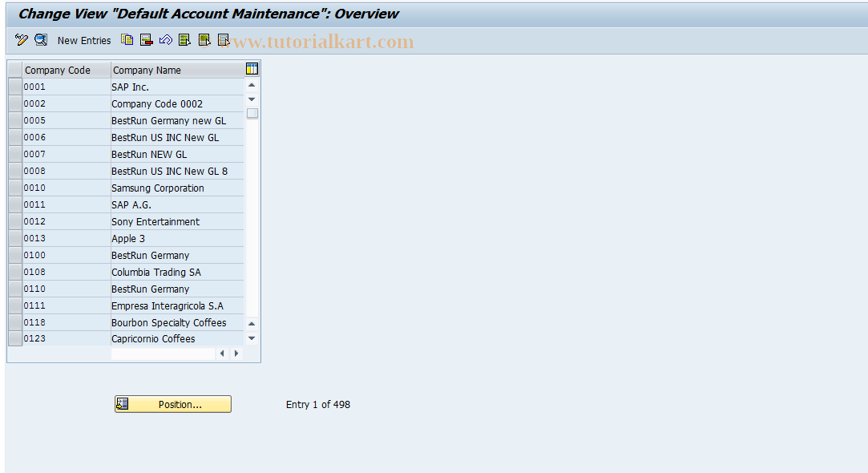Click the 'Entry 1 of 498' status text
This screenshot has height=473, width=868.
pyautogui.click(x=318, y=404)
